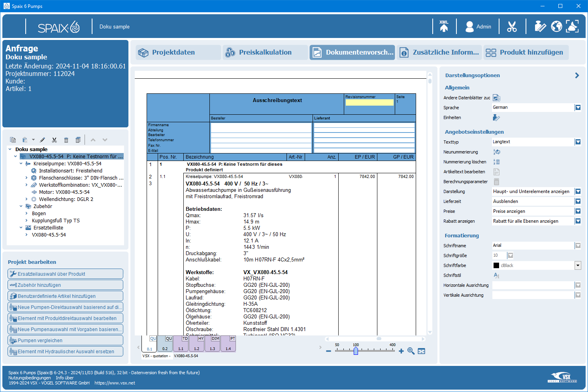This screenshot has width=588, height=392.
Task: Move item down with arrow icon
Action: coord(105,140)
